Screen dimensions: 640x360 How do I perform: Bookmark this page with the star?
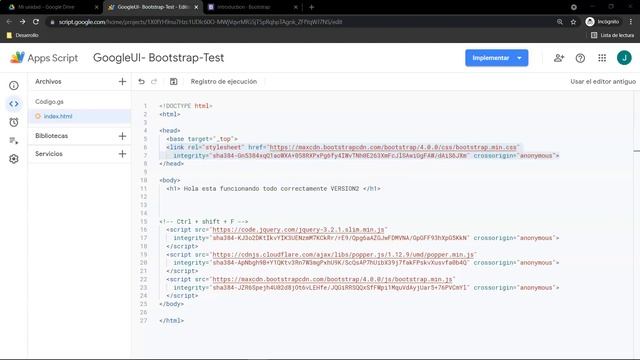click(573, 22)
